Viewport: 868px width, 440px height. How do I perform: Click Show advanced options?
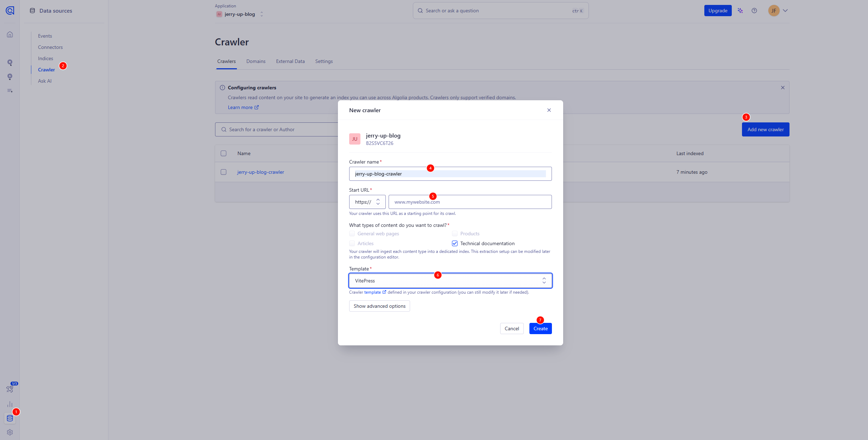(x=379, y=306)
